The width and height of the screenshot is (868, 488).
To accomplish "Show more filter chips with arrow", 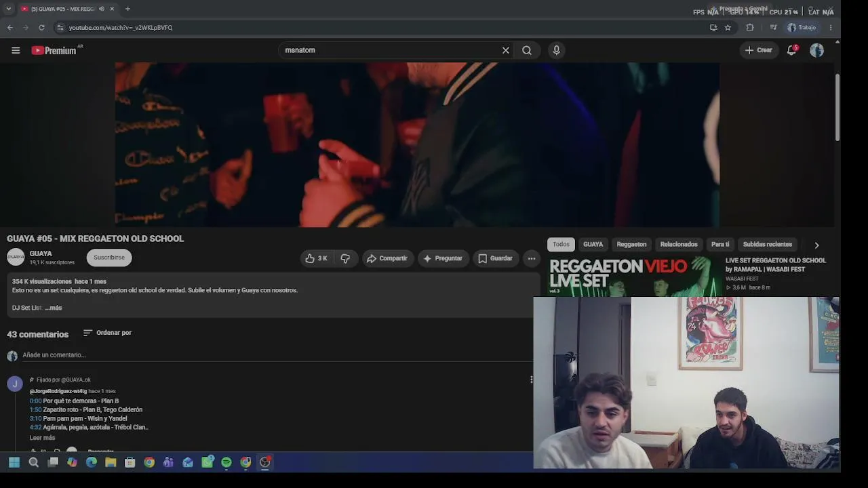I will coord(816,245).
